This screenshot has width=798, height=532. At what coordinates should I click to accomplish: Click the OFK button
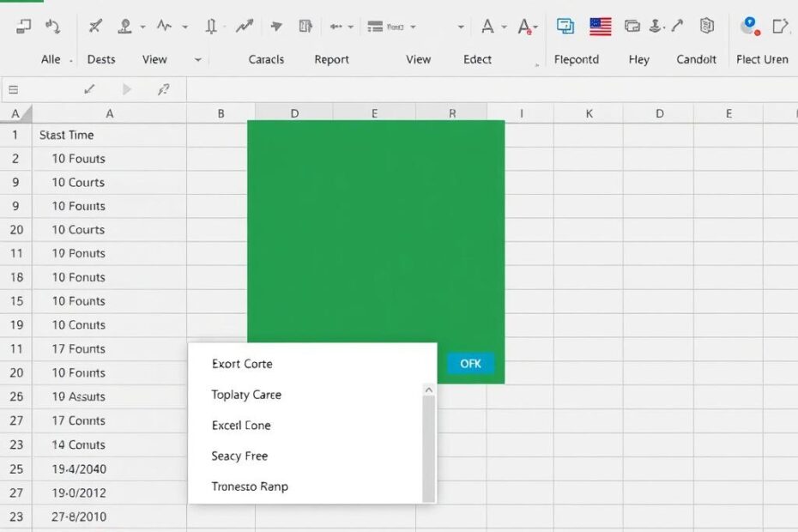click(469, 363)
